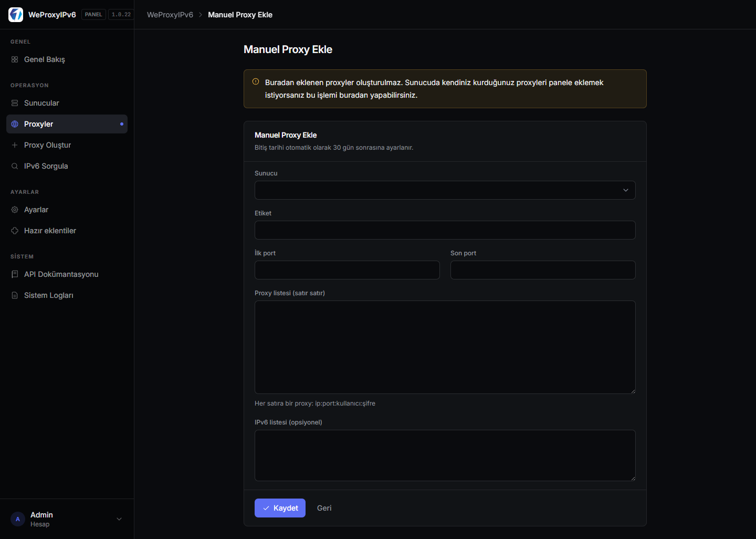
Task: Click the Sunucular server icon
Action: (x=15, y=103)
